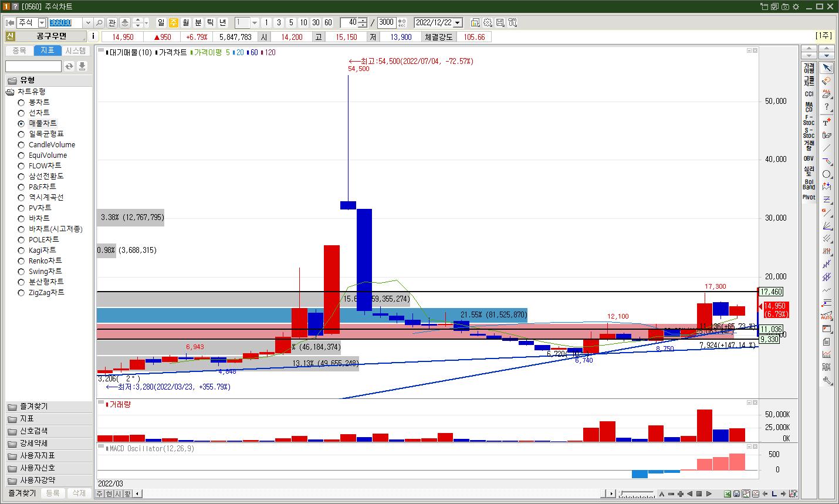Switch to the 시스템 tab
The width and height of the screenshot is (839, 504).
76,50
